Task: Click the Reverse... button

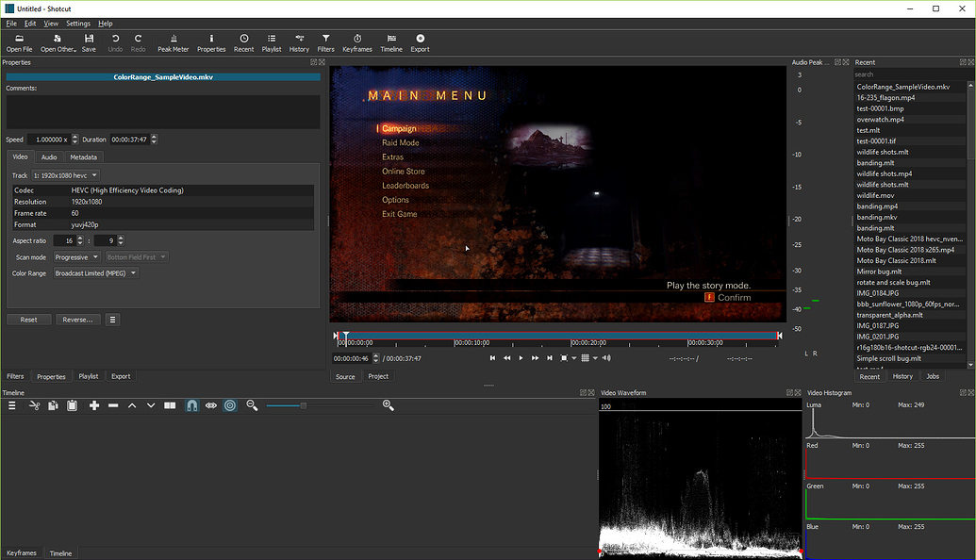Action: click(78, 320)
